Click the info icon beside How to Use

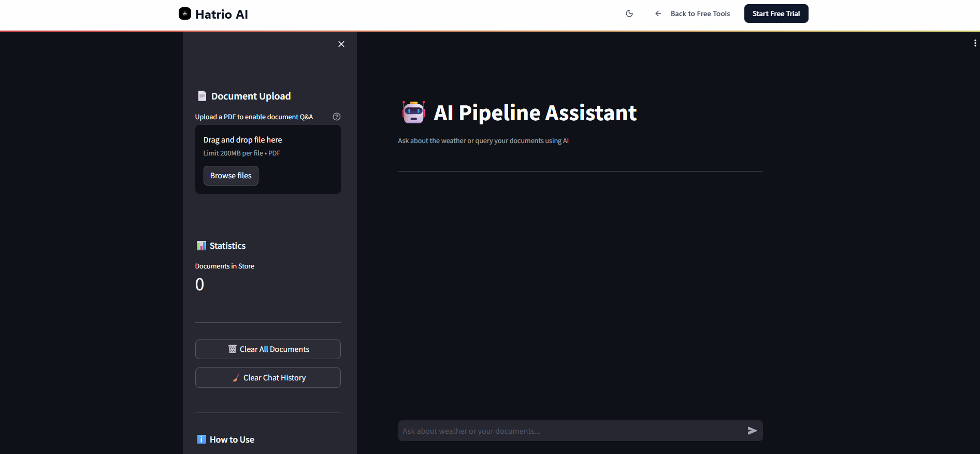click(x=201, y=439)
